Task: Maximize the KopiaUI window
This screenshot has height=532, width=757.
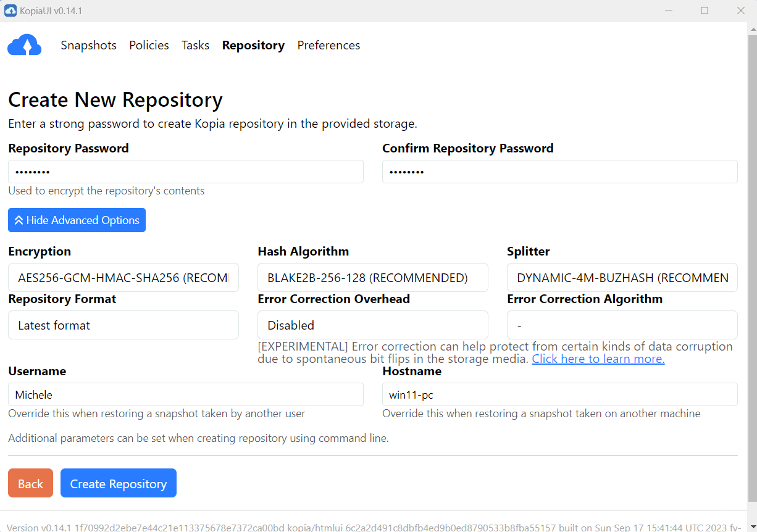Action: [705, 10]
